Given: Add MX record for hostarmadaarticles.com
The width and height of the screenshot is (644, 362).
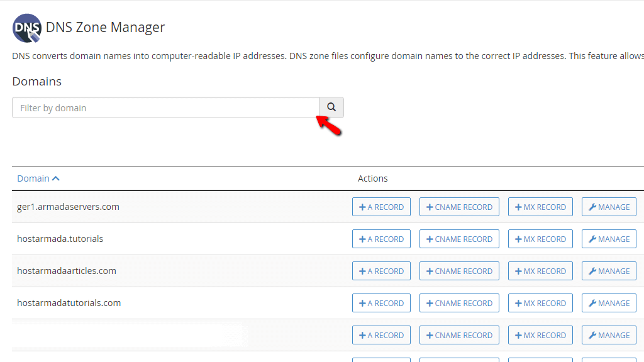Looking at the screenshot, I should click(540, 271).
